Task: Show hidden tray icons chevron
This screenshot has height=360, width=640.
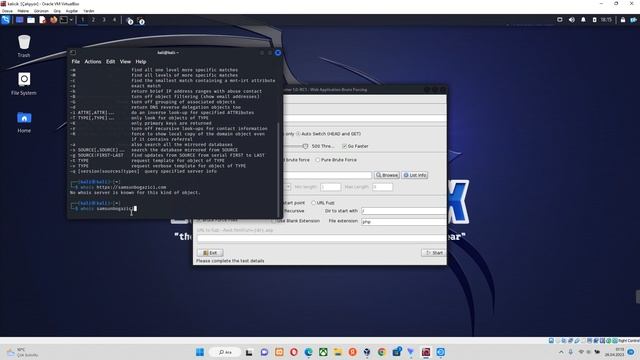Action: [x=561, y=352]
